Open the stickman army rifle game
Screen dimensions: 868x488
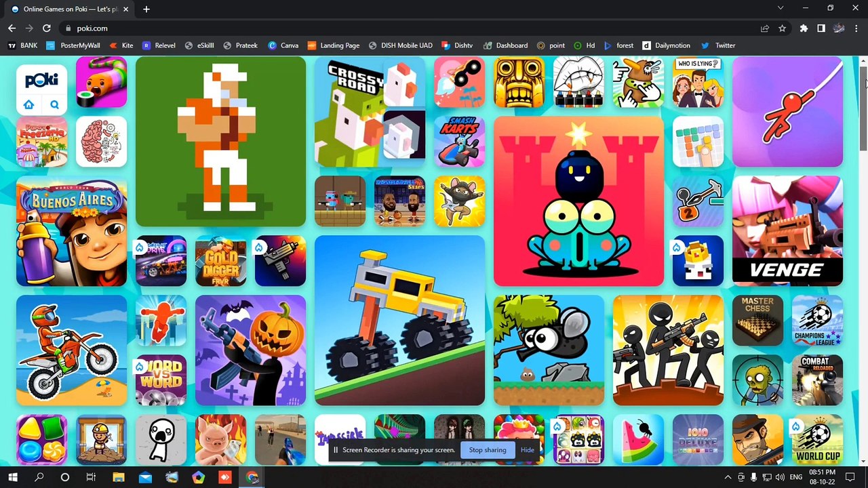click(x=668, y=350)
